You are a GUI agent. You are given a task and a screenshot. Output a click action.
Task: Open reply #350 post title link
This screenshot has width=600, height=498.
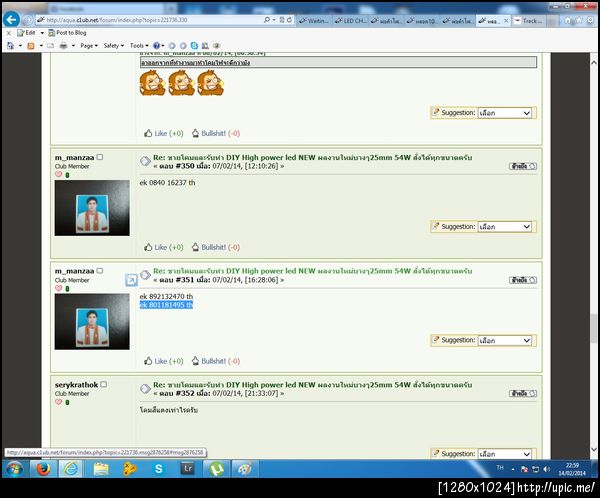point(313,157)
